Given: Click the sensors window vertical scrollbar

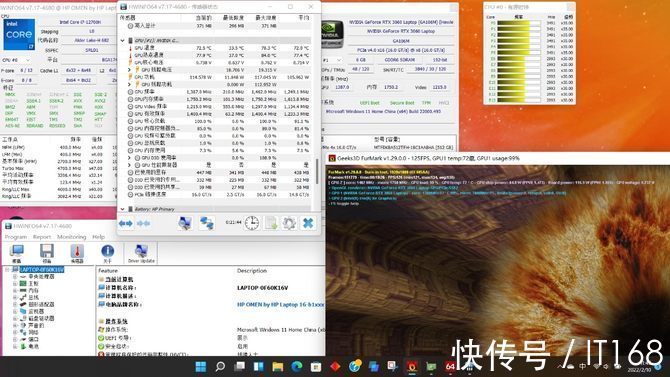Looking at the screenshot, I should (x=317, y=171).
